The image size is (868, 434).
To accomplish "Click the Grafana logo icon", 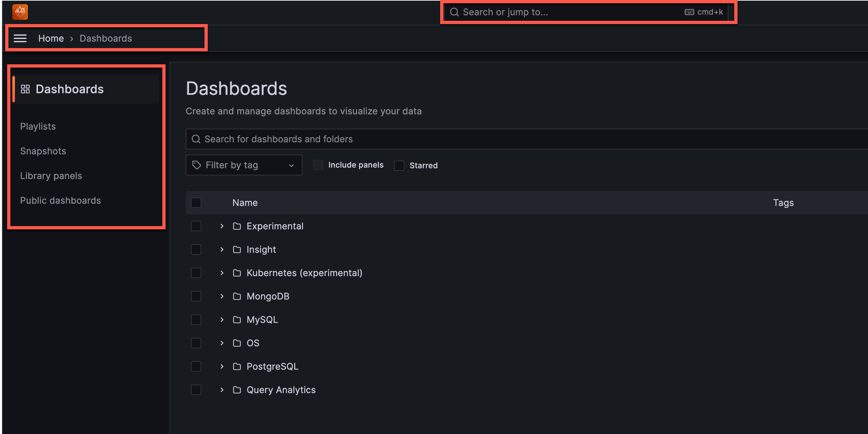I will (x=20, y=12).
